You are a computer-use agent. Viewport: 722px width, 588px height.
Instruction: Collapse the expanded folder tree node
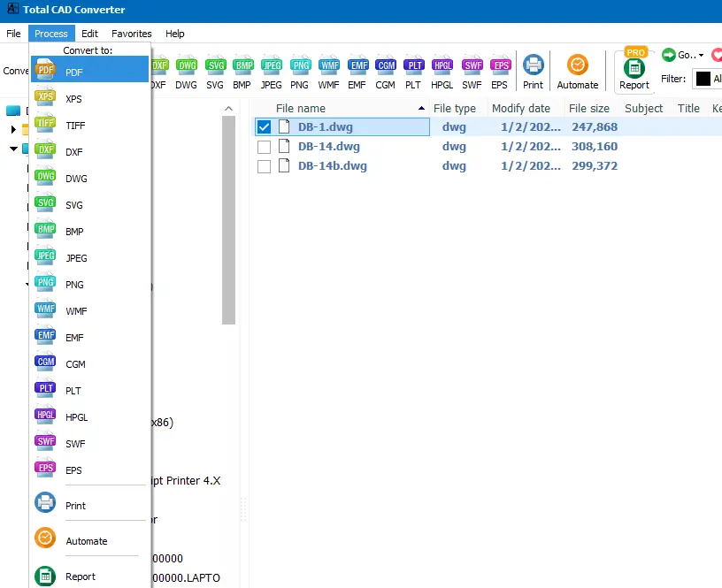(x=14, y=149)
